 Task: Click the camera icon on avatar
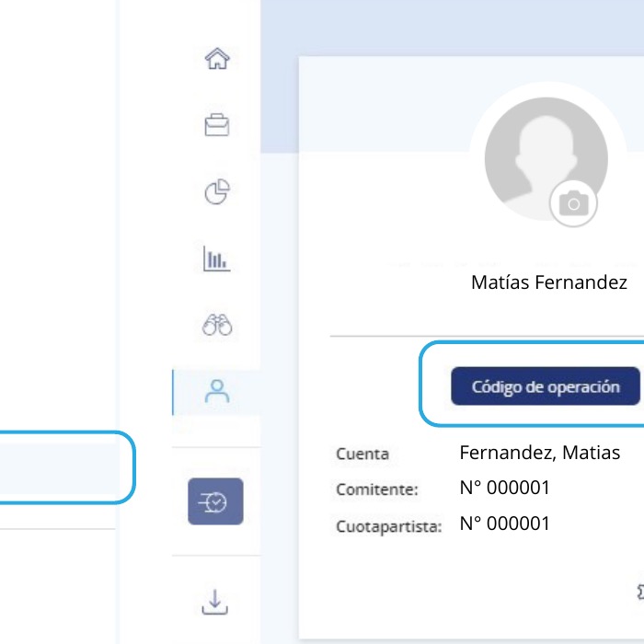573,203
